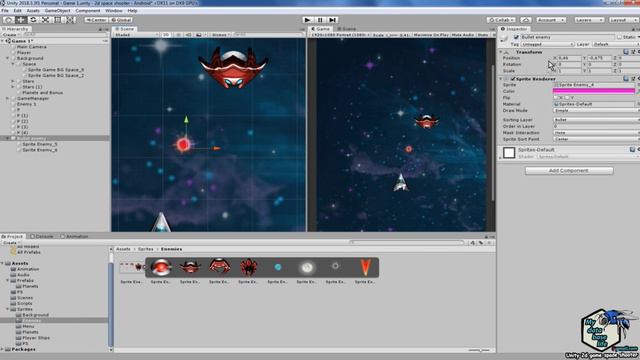Click the Add Component button
Screen dimensions: 640x360
(569, 171)
